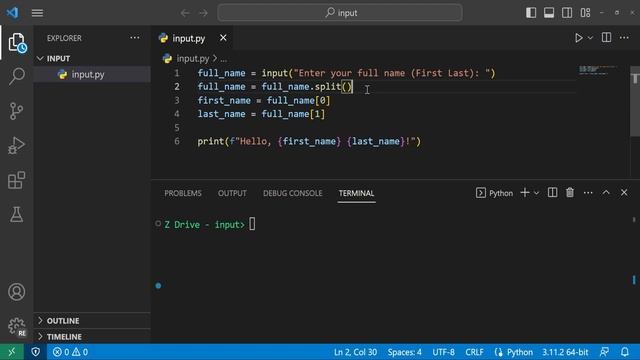Change encoding via UTF-8
This screenshot has width=640, height=360.
pos(443,352)
